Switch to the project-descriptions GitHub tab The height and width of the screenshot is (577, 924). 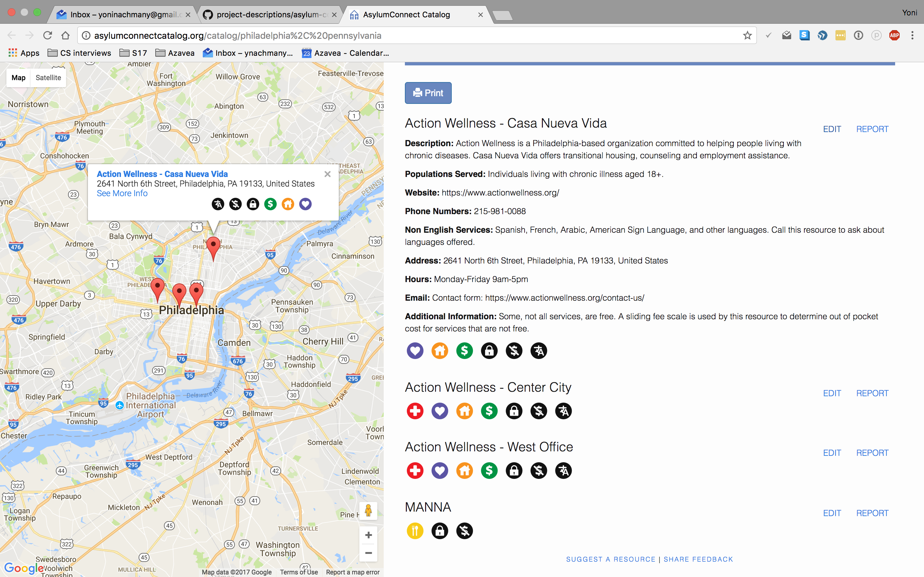click(269, 14)
